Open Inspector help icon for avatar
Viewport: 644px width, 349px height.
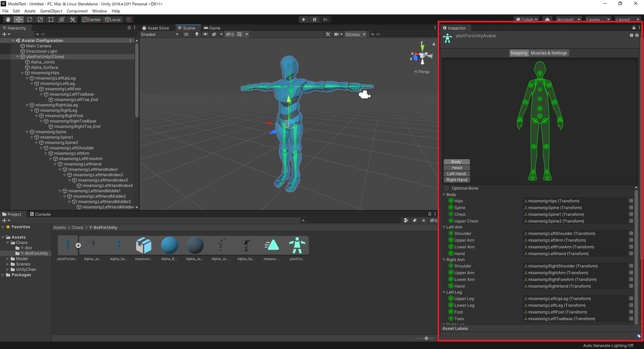(632, 35)
